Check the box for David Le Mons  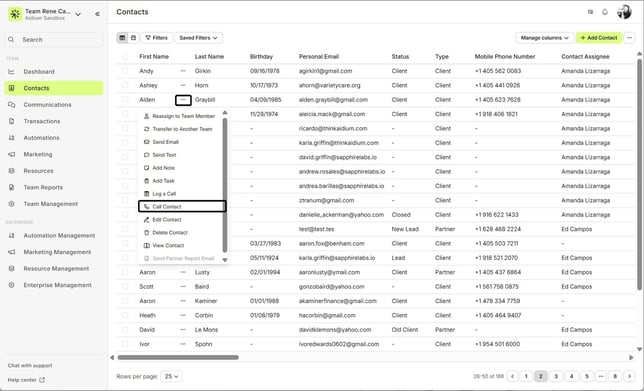pos(125,330)
